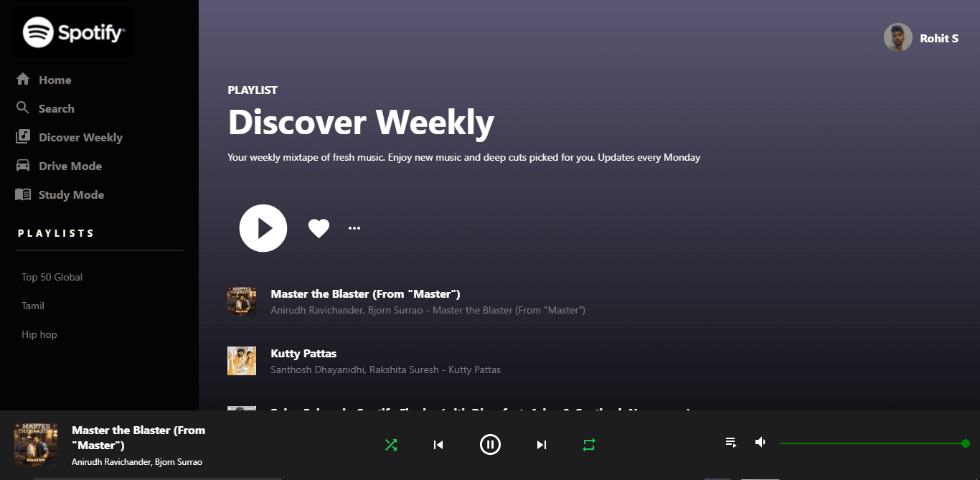980x480 pixels.
Task: Click the PLAYLISTS sidebar heading
Action: pos(56,233)
